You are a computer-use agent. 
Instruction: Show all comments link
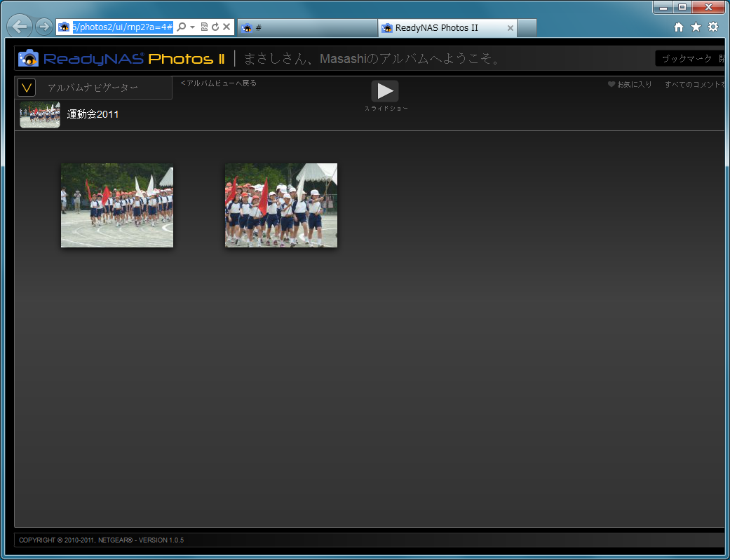point(694,85)
